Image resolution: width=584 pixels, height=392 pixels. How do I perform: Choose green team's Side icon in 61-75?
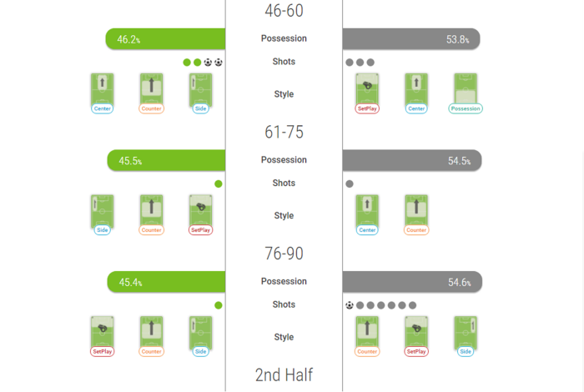(103, 213)
